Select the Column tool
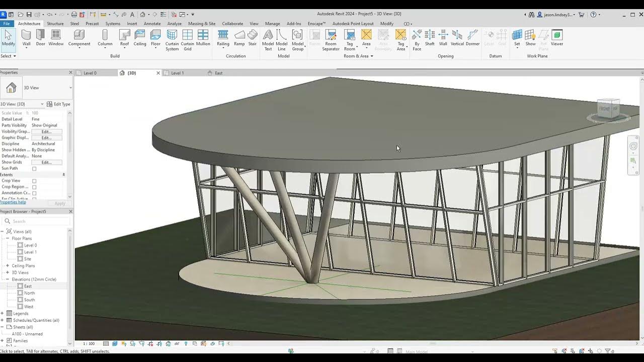 point(105,38)
